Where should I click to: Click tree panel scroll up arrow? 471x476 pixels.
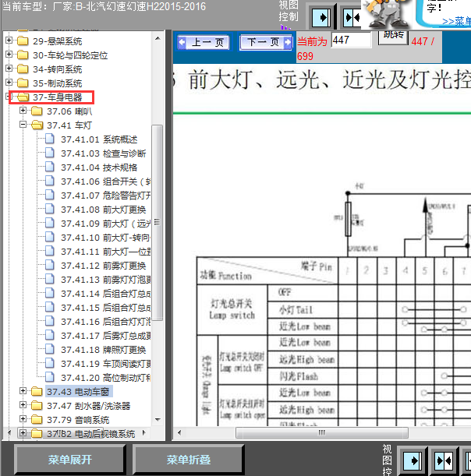pos(158,38)
